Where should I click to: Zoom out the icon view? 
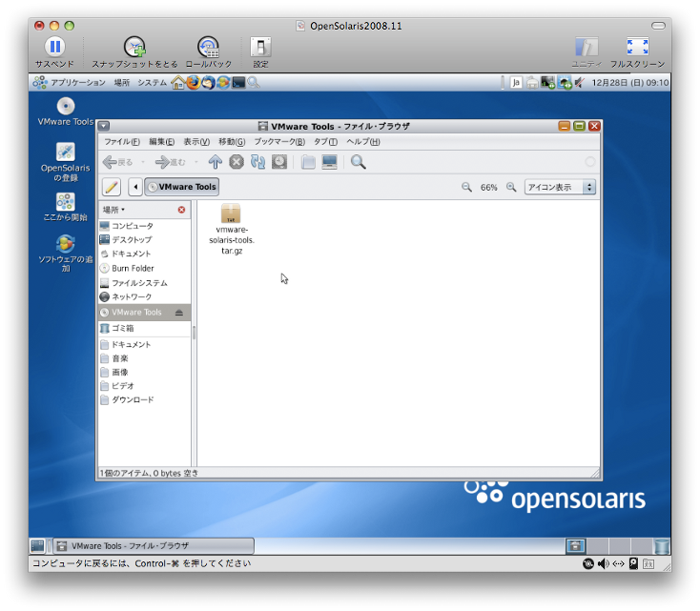(466, 187)
